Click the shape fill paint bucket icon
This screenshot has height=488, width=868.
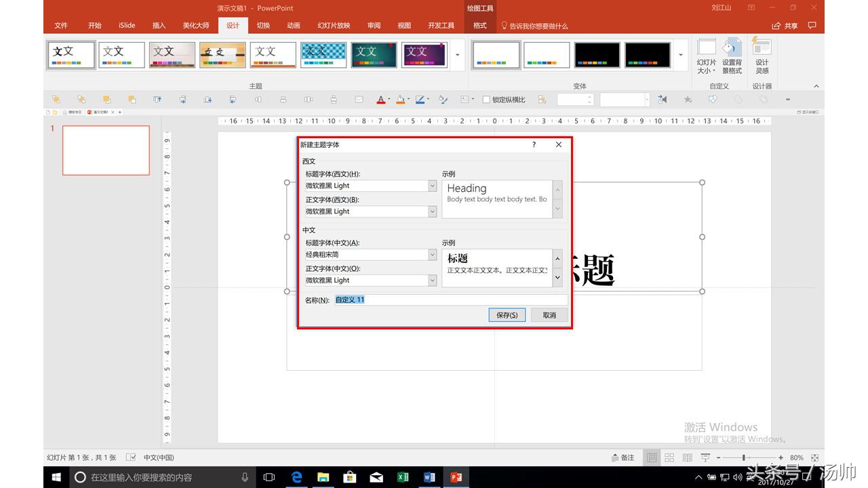(401, 100)
